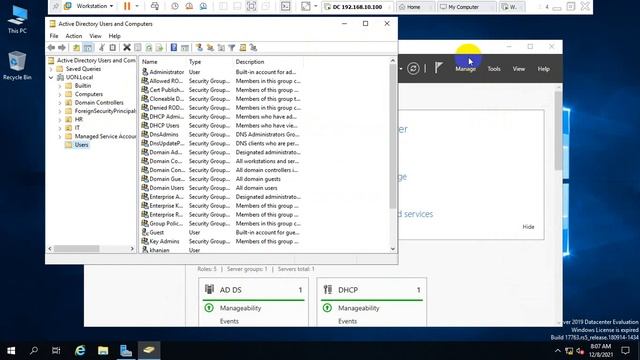Click the VMware take snapshot clock icon
Image resolution: width=640 pixels, height=360 pixels.
click(x=175, y=6)
